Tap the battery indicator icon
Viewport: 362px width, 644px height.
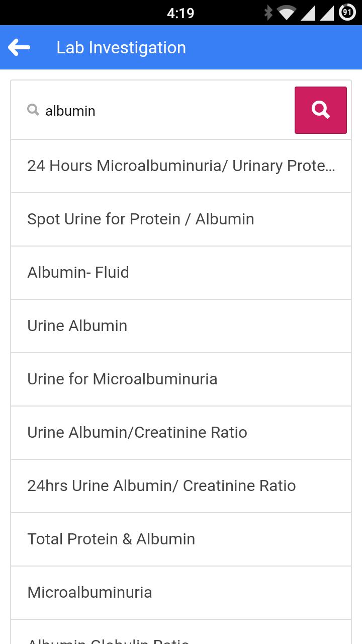pos(347,13)
